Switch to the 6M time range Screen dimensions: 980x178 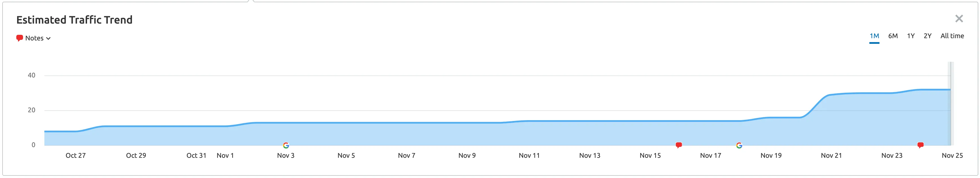892,36
